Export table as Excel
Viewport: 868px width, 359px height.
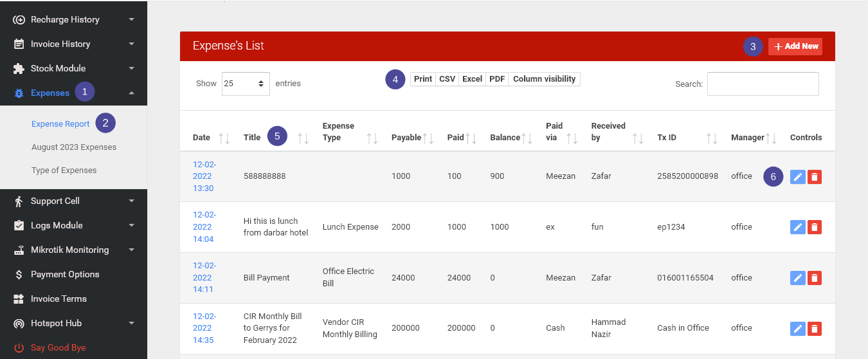pos(472,79)
